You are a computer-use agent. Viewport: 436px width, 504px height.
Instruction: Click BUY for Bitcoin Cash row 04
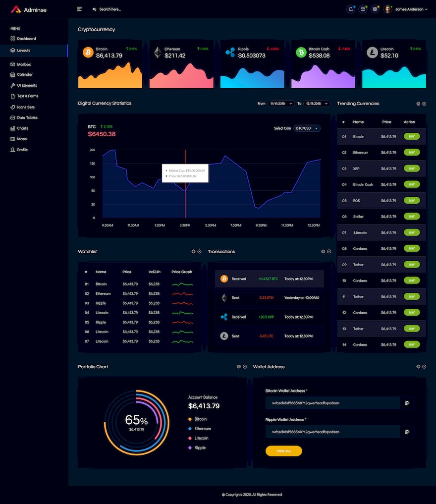(412, 184)
